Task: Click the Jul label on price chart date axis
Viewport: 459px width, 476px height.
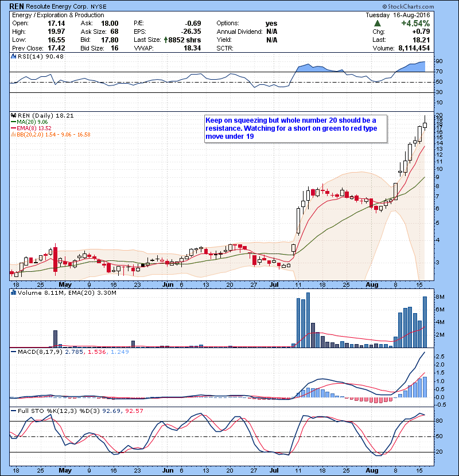Action: [x=274, y=284]
